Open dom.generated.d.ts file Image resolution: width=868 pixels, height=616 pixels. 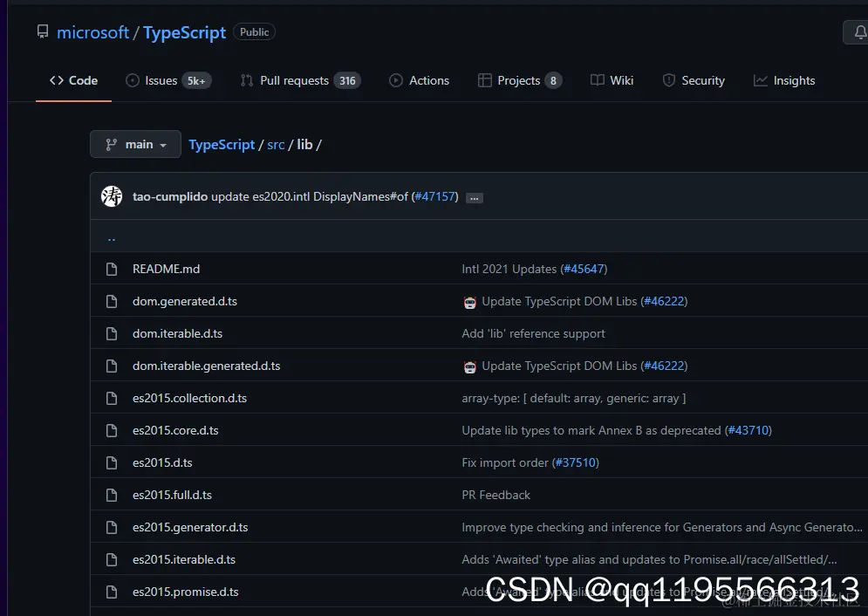pyautogui.click(x=185, y=301)
